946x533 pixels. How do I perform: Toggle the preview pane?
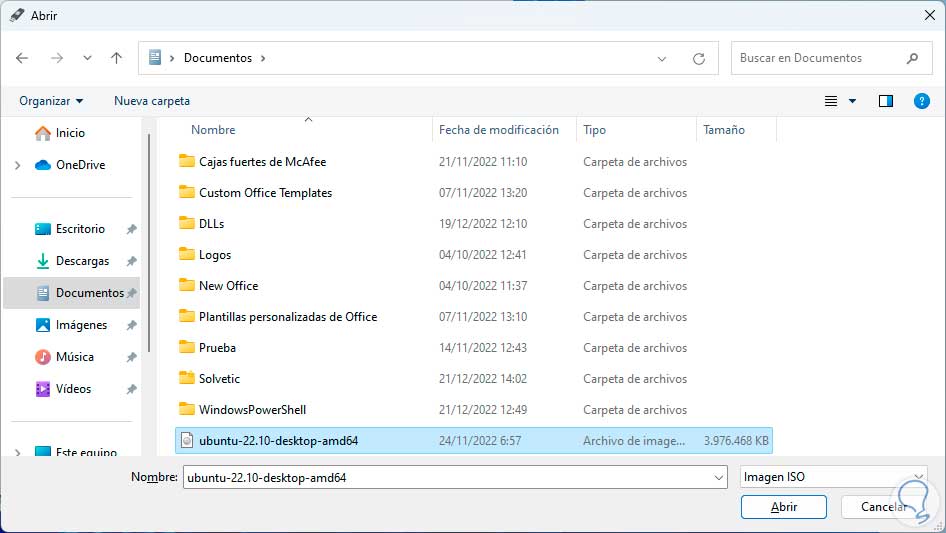point(886,101)
